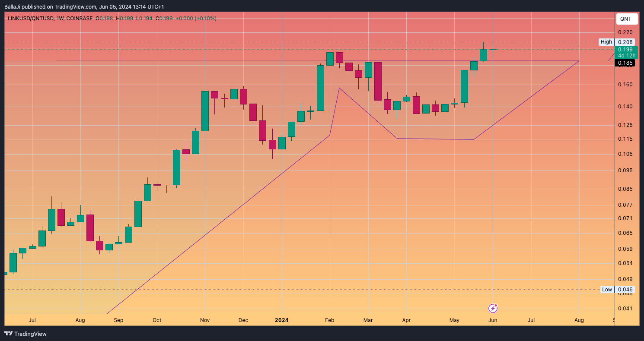Click the Nov label on time axis

coord(205,320)
